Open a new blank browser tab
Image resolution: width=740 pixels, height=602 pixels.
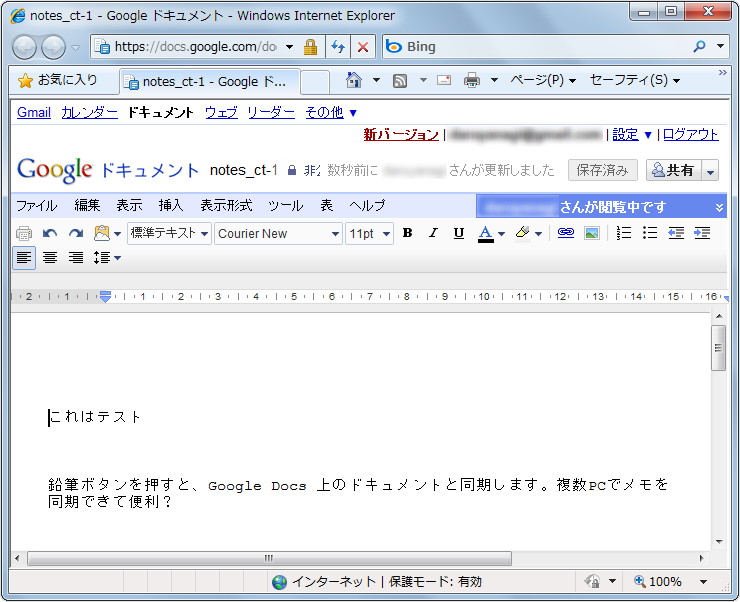click(315, 82)
